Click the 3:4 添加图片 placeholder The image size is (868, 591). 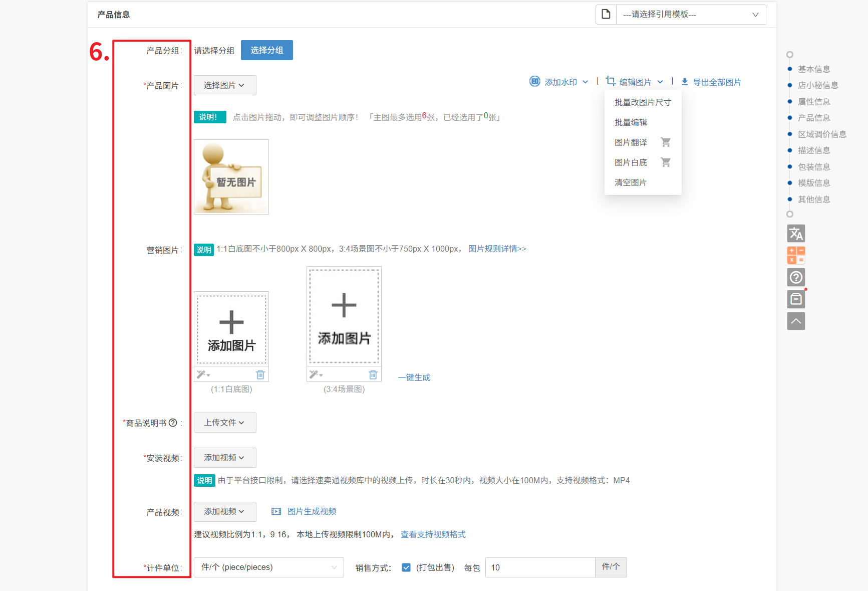[x=344, y=316]
